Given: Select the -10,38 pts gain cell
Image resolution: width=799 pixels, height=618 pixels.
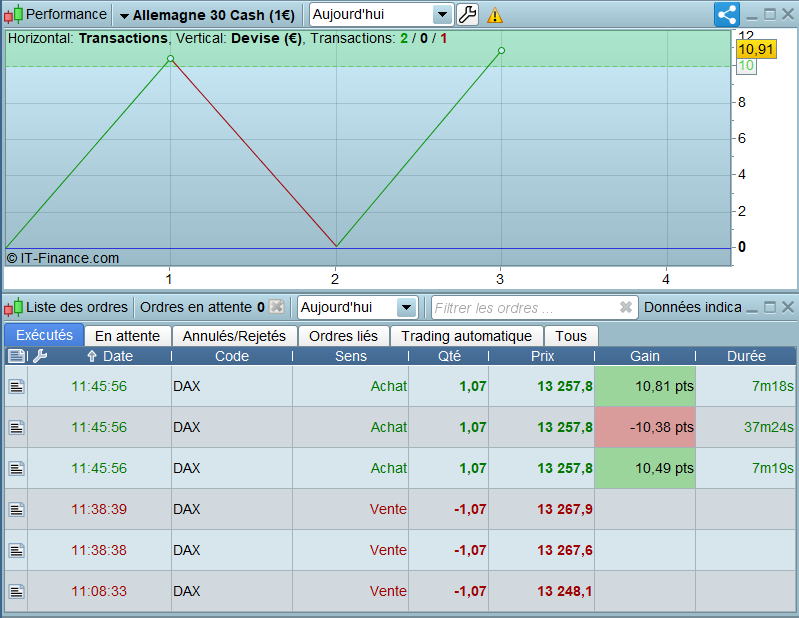Looking at the screenshot, I should point(645,427).
